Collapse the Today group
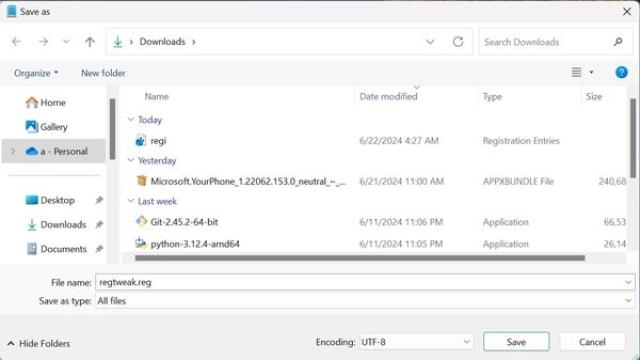Viewport: 640px width, 360px height. point(131,120)
